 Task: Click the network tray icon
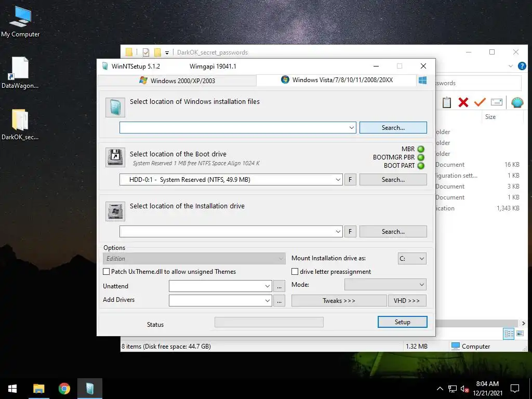coord(453,389)
